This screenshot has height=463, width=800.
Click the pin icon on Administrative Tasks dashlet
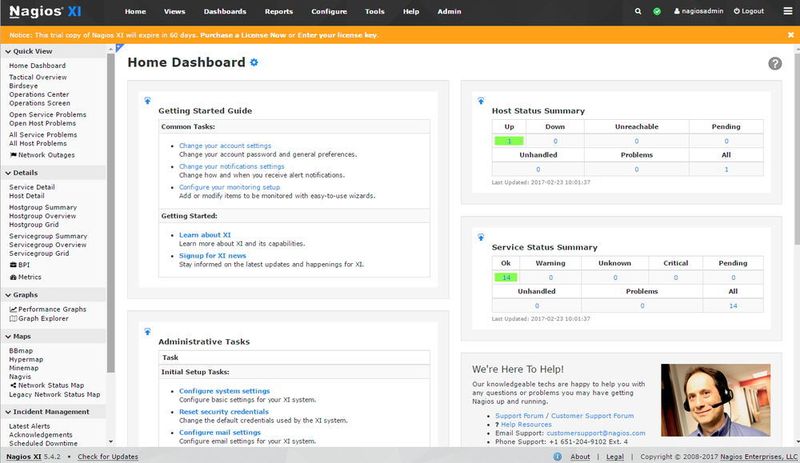[147, 332]
